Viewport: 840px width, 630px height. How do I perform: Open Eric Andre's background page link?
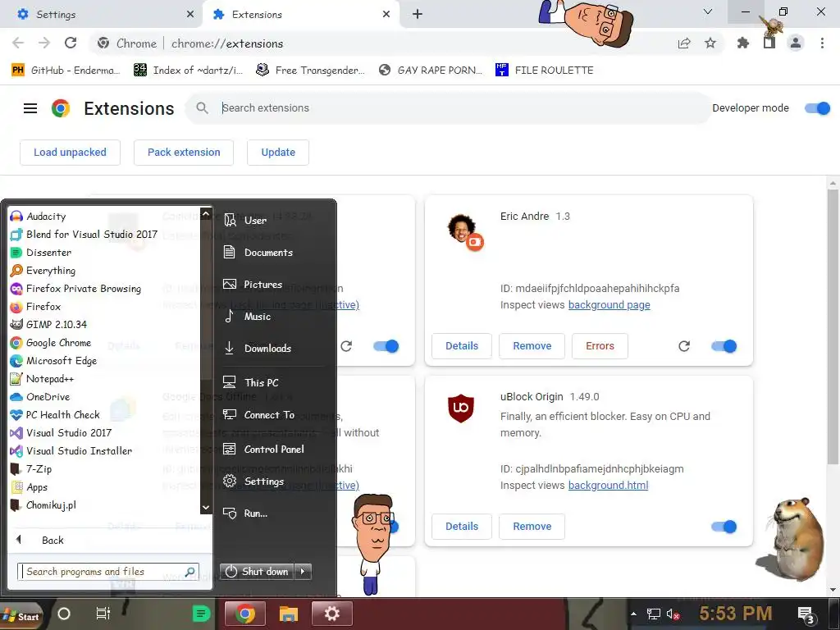pyautogui.click(x=609, y=305)
